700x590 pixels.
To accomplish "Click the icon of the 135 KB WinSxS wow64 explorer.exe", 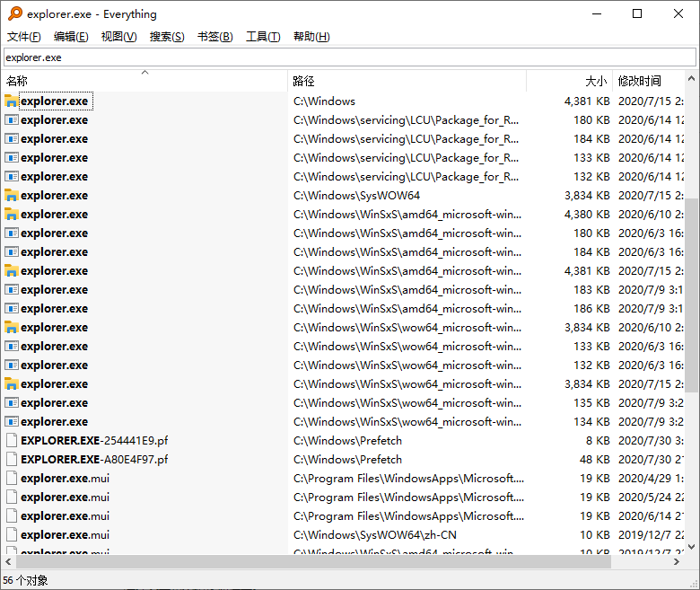I will pos(11,403).
